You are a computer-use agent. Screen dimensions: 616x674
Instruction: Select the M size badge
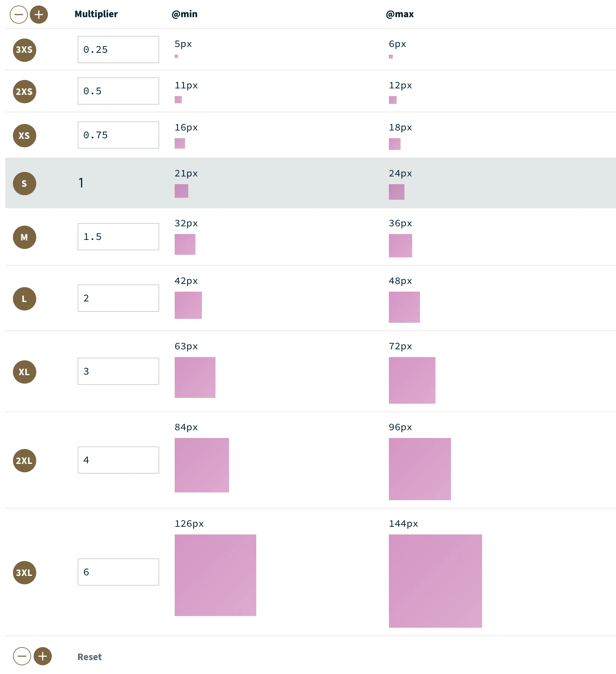point(24,237)
